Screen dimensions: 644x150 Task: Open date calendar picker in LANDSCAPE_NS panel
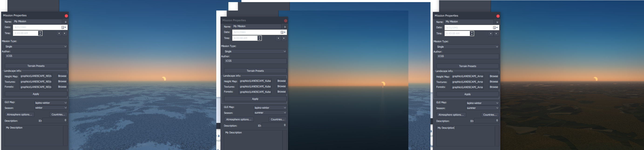click(x=64, y=27)
